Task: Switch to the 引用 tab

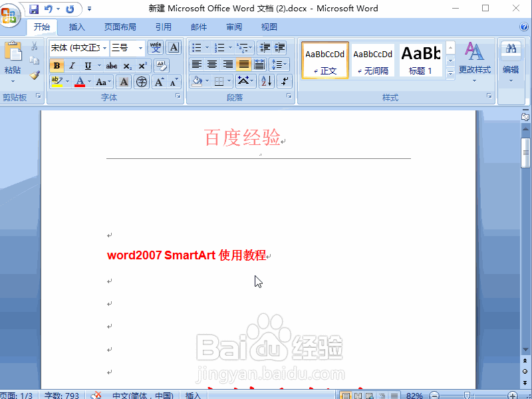Action: (164, 27)
